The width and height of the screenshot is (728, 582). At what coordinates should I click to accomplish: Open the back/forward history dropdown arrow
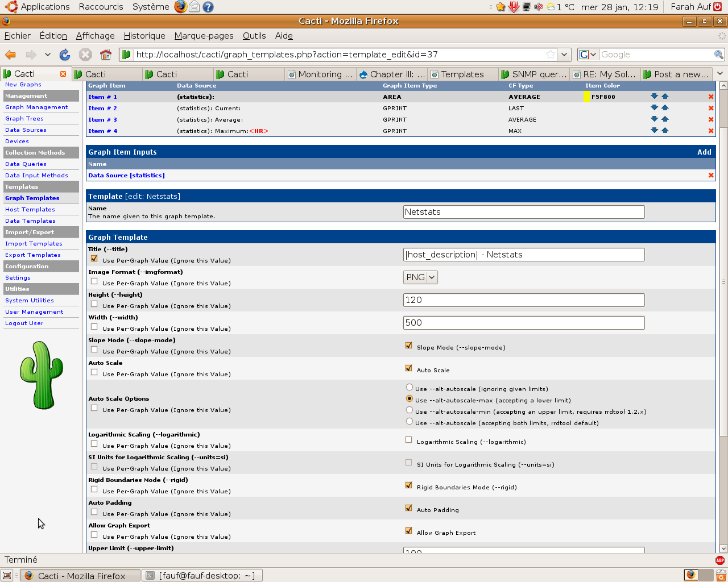[48, 55]
